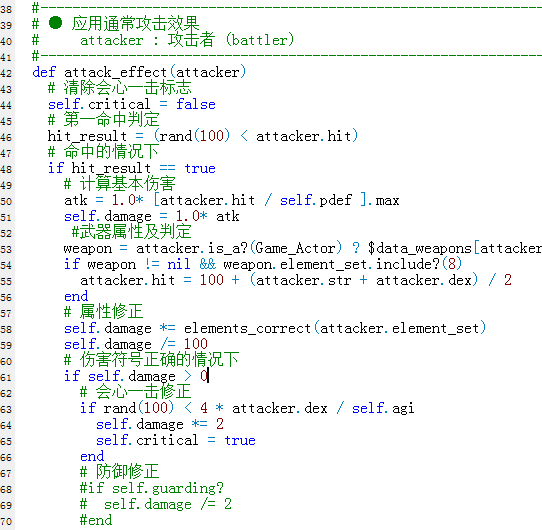Click the 'self.damage *= 2' line
This screenshot has height=530, width=542.
tap(160, 424)
